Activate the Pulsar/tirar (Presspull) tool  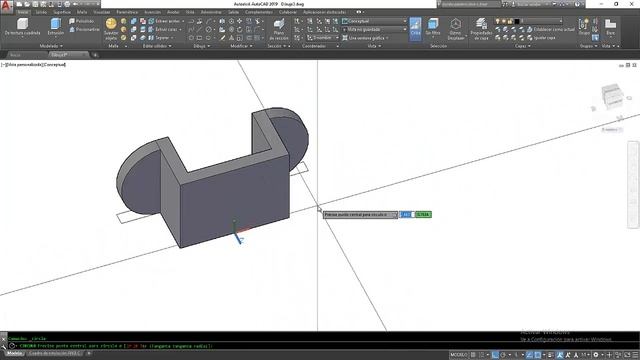[84, 29]
